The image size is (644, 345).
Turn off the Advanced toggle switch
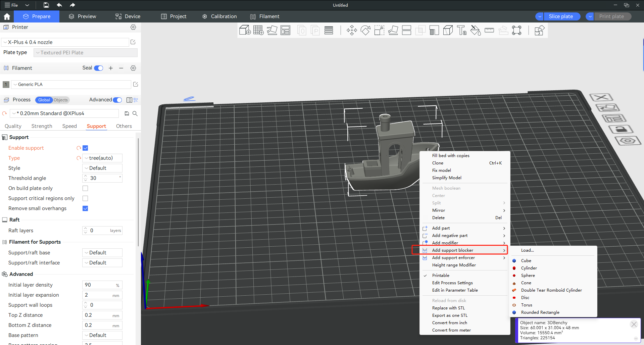(117, 100)
